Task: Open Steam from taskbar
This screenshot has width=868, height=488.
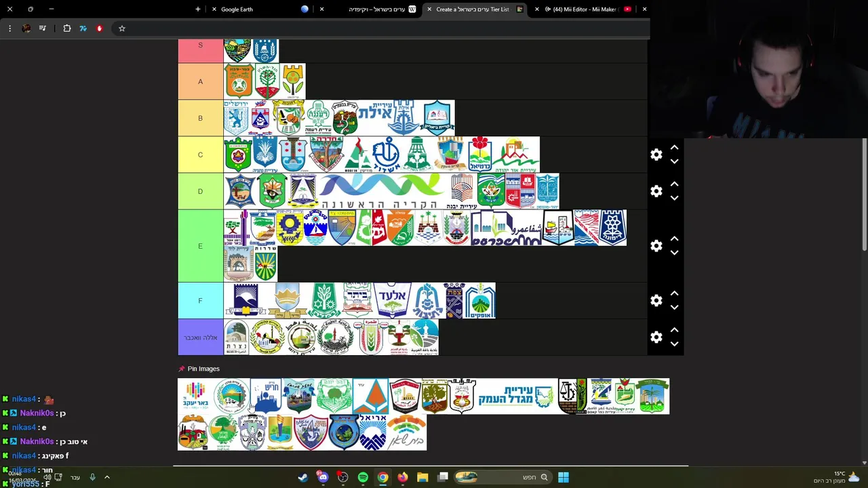Action: [x=302, y=477]
